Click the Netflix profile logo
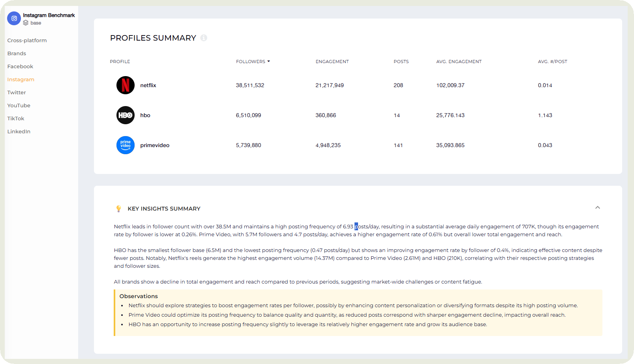The image size is (634, 364). pos(126,85)
